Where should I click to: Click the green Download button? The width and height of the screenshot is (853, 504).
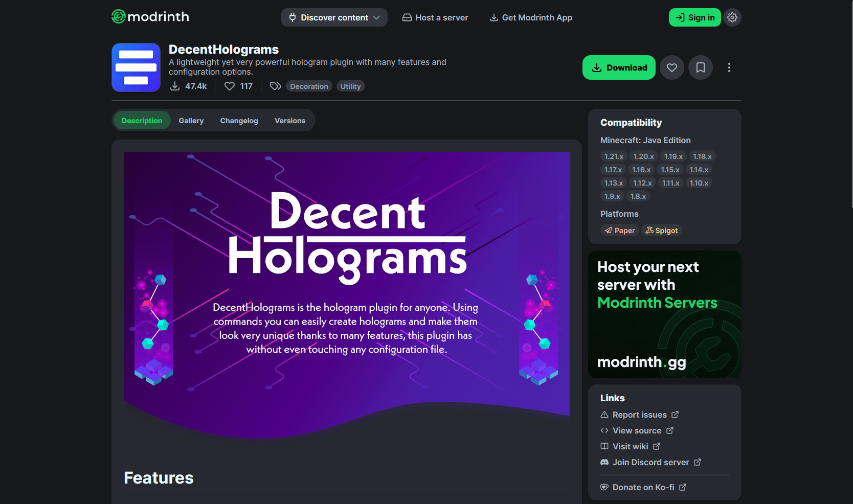coord(619,67)
